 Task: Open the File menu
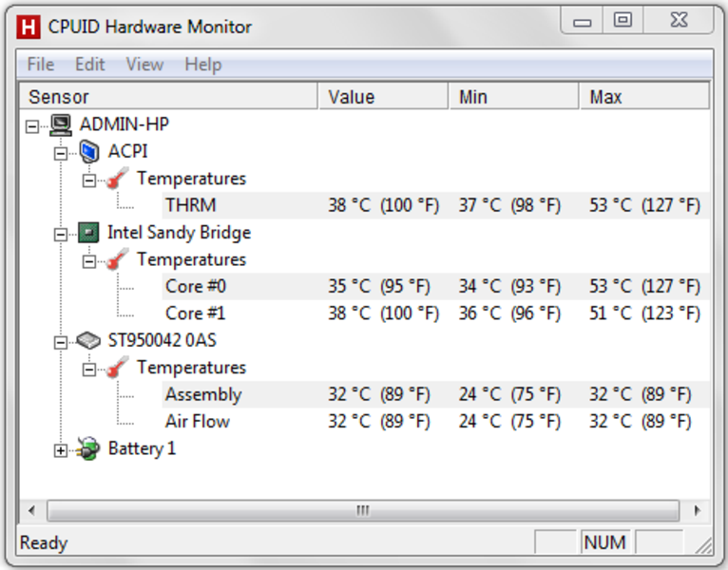pos(41,64)
